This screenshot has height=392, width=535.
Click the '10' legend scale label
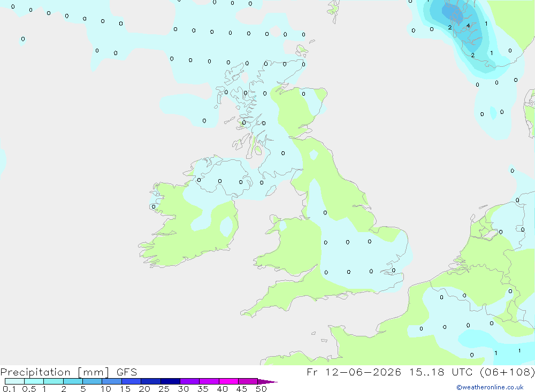point(106,389)
